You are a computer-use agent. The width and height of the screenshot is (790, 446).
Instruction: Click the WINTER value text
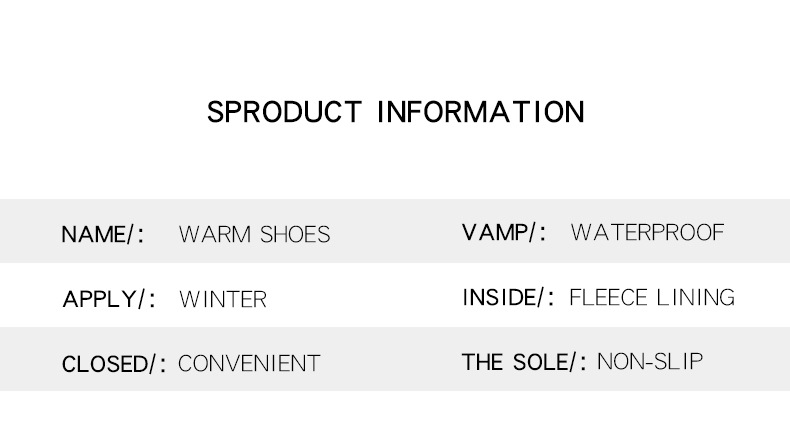[223, 299]
